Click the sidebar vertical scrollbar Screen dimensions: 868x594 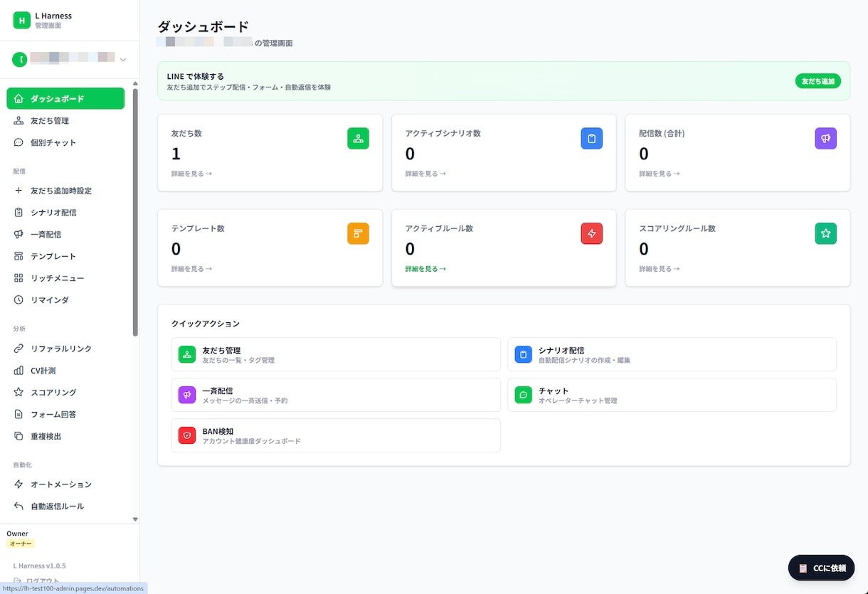click(135, 212)
